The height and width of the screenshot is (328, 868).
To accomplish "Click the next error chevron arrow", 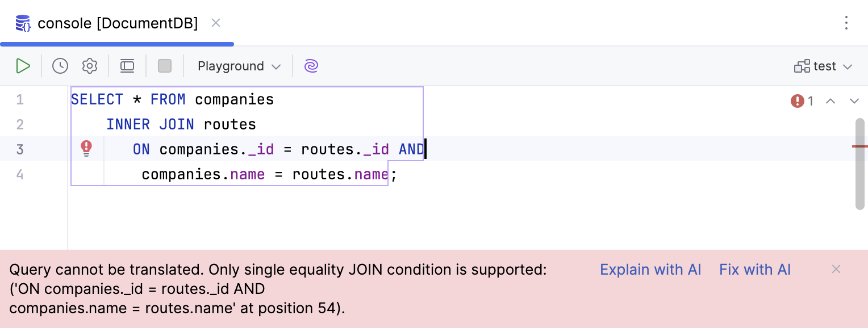I will click(x=854, y=100).
